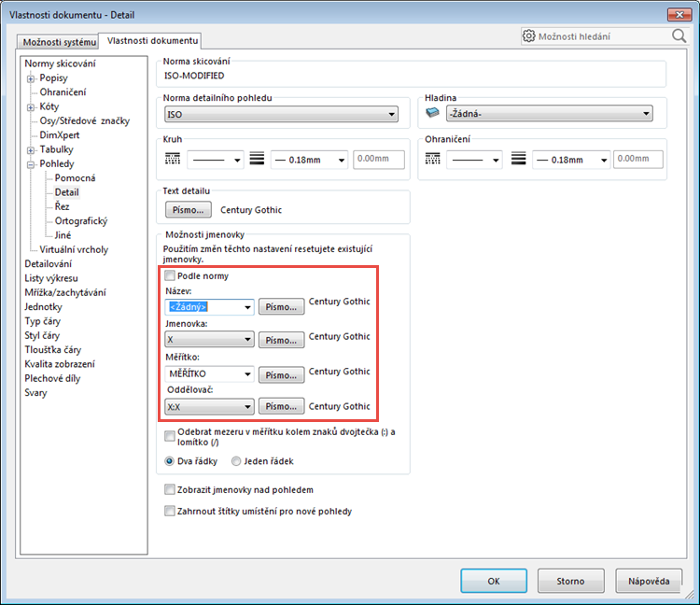Select Detailování in the tree
Viewport: 700px width, 605px height.
48,263
